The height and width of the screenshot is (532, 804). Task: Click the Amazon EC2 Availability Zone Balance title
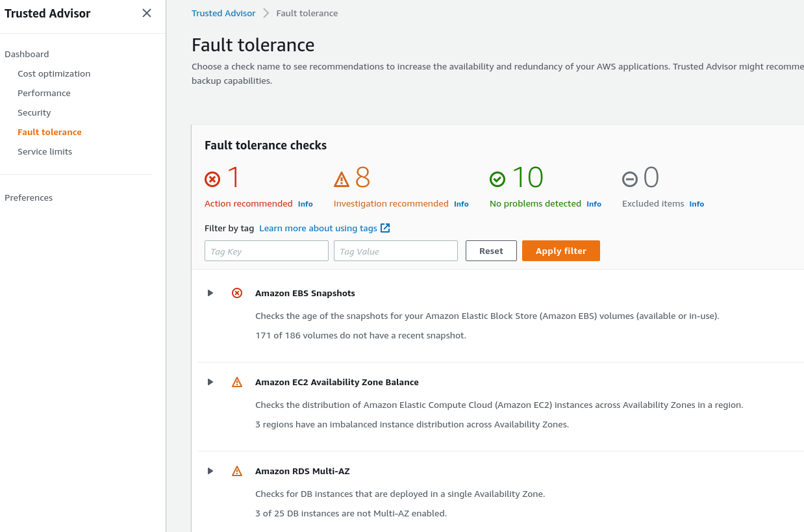click(x=337, y=382)
